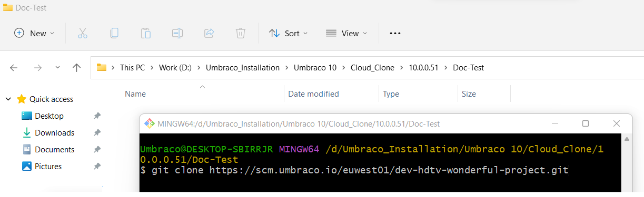Show recent locations dropdown chevron
The width and height of the screenshot is (644, 197).
(x=57, y=67)
